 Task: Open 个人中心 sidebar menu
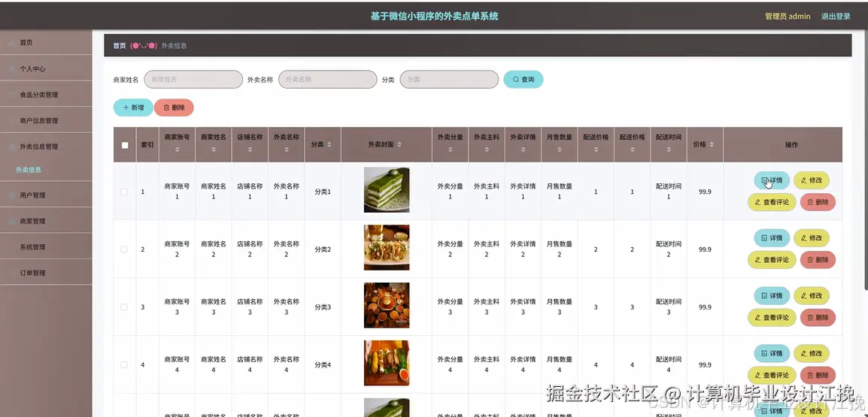point(46,68)
